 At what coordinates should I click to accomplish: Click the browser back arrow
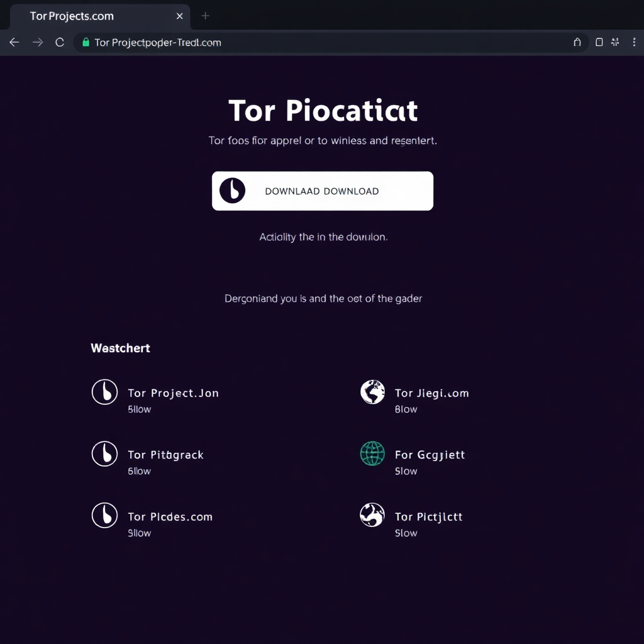tap(14, 42)
